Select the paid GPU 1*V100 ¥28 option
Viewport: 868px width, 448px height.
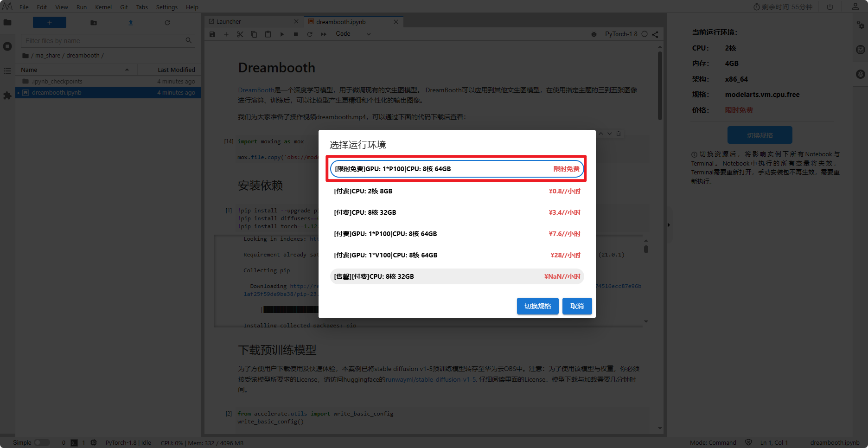click(x=457, y=255)
